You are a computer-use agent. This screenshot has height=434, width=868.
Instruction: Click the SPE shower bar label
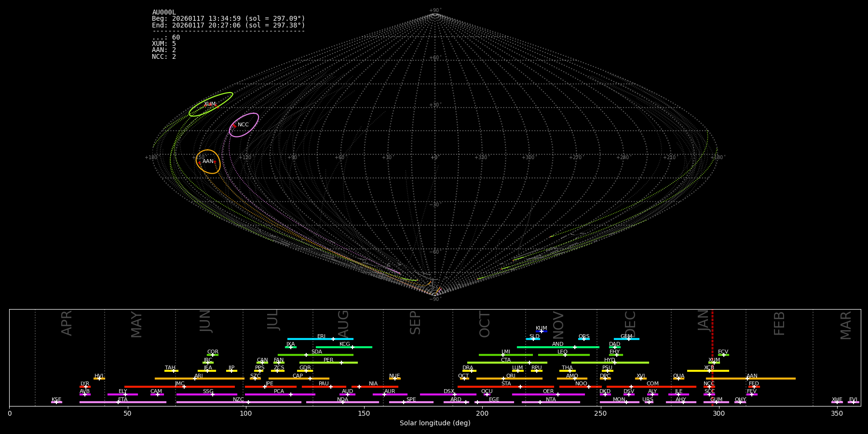[411, 400]
